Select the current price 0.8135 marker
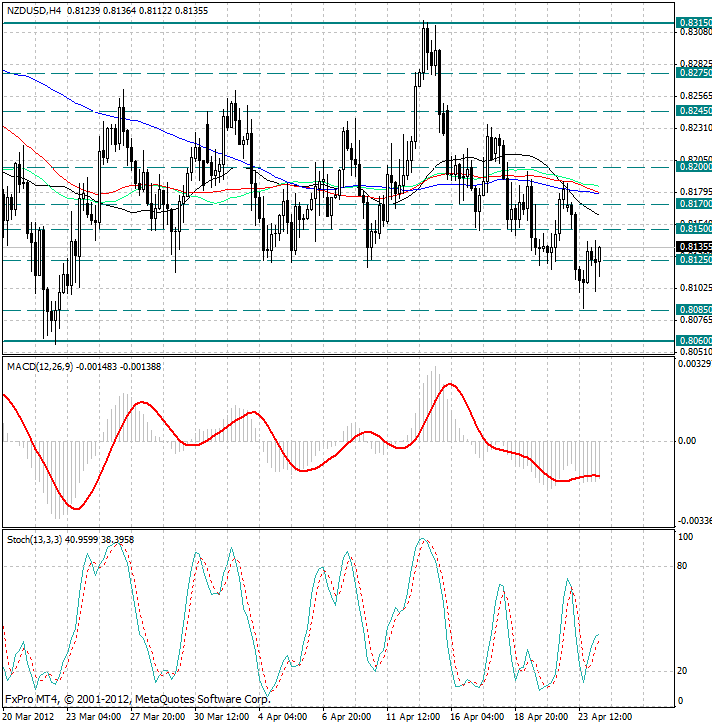Viewport: 712px width, 724px height. pyautogui.click(x=694, y=247)
